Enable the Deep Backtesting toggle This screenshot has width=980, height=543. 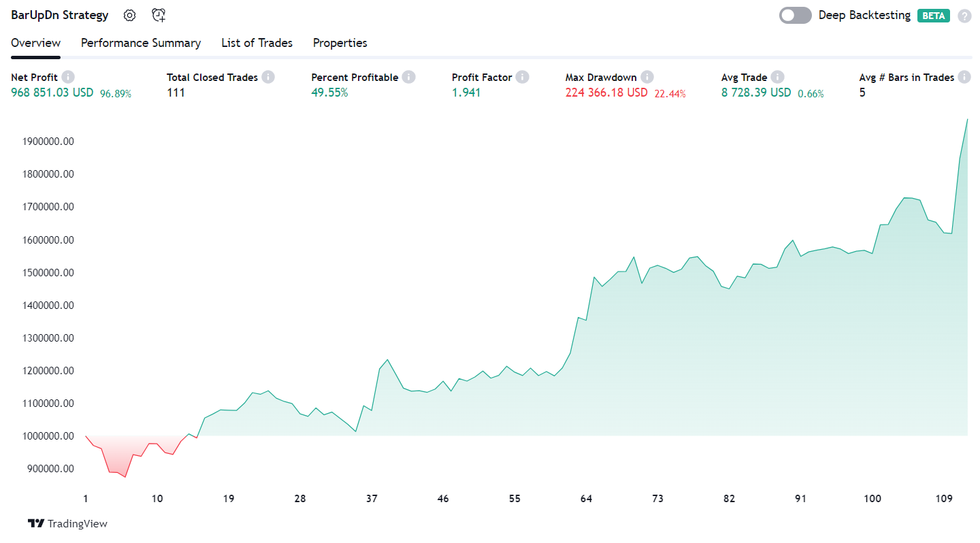(795, 15)
